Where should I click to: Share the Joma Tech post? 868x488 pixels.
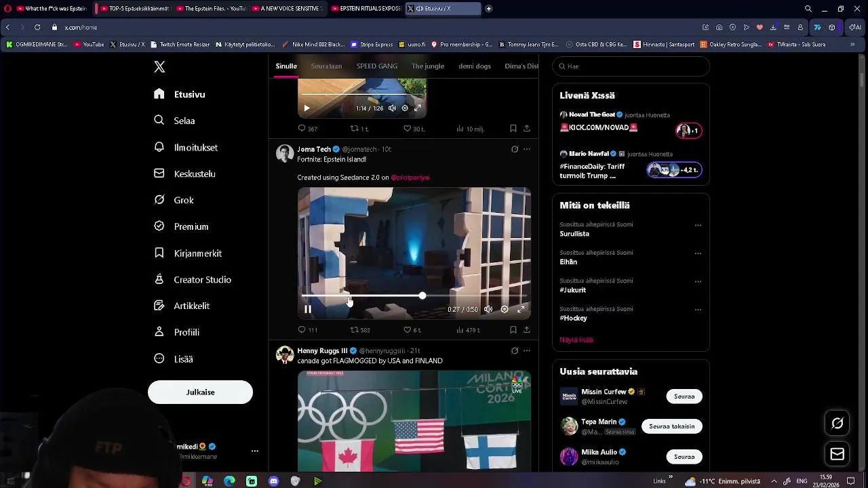526,330
